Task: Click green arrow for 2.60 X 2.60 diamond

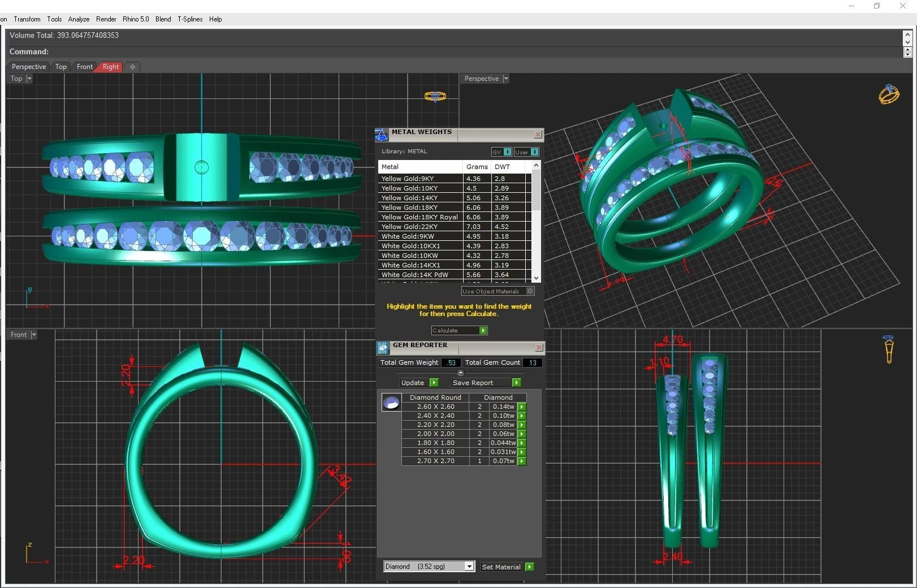Action: point(522,407)
